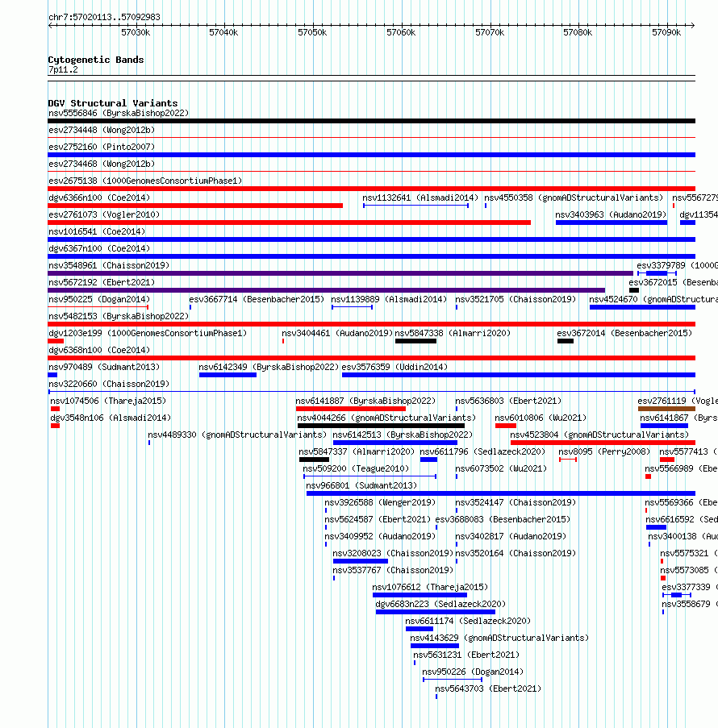This screenshot has height=728, width=718.
Task: Open nsv8095 (Perry2008) label
Action: coord(604,451)
